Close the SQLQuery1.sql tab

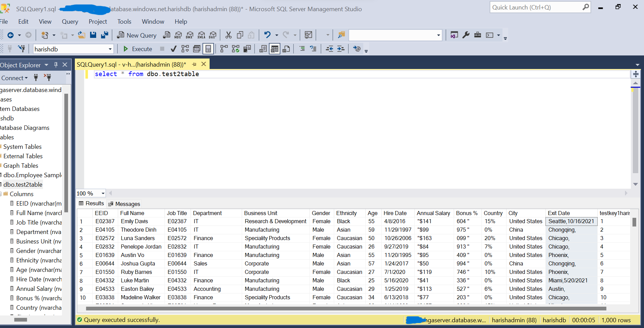[204, 64]
